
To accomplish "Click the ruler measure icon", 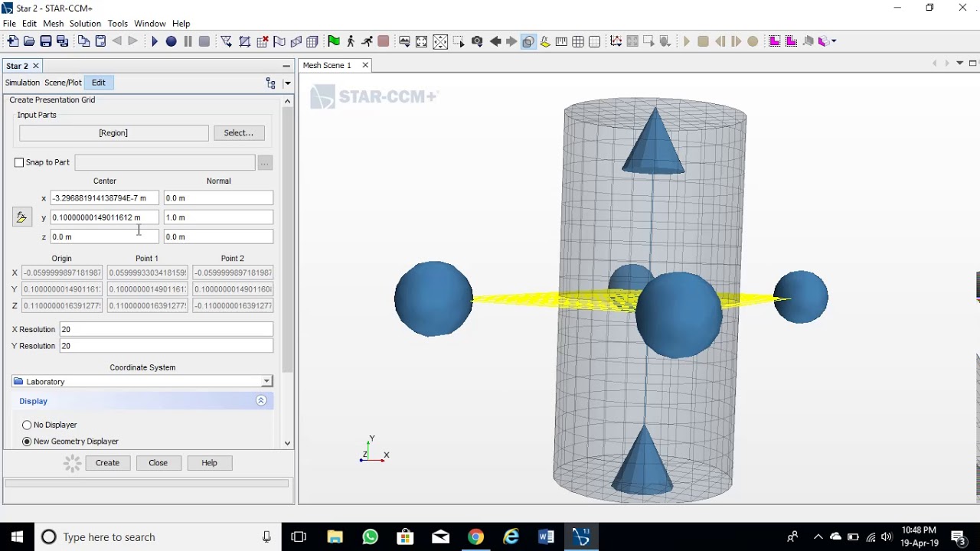I will [561, 41].
